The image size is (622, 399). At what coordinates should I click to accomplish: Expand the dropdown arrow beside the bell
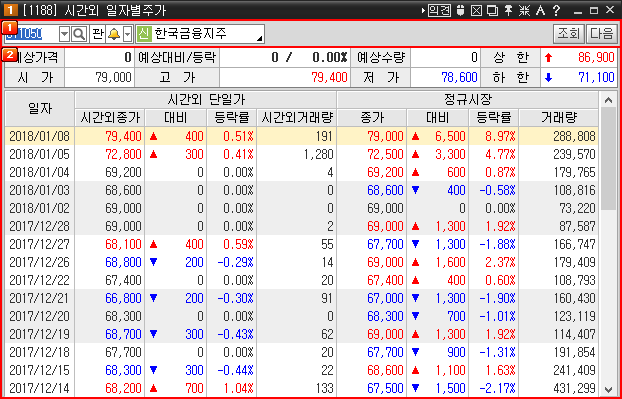[127, 35]
